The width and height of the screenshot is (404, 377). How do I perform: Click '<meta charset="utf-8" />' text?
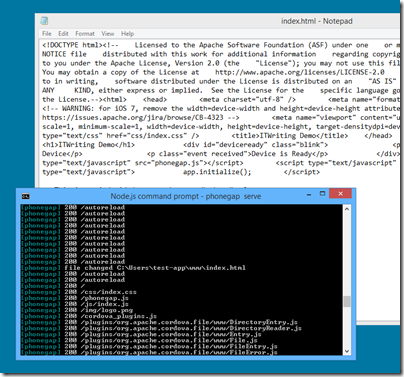tap(247, 100)
